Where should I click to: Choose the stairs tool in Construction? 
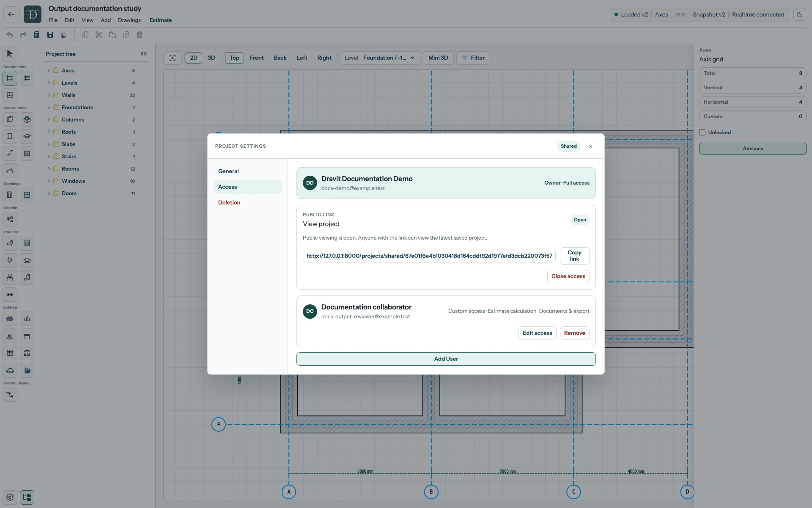(10, 154)
